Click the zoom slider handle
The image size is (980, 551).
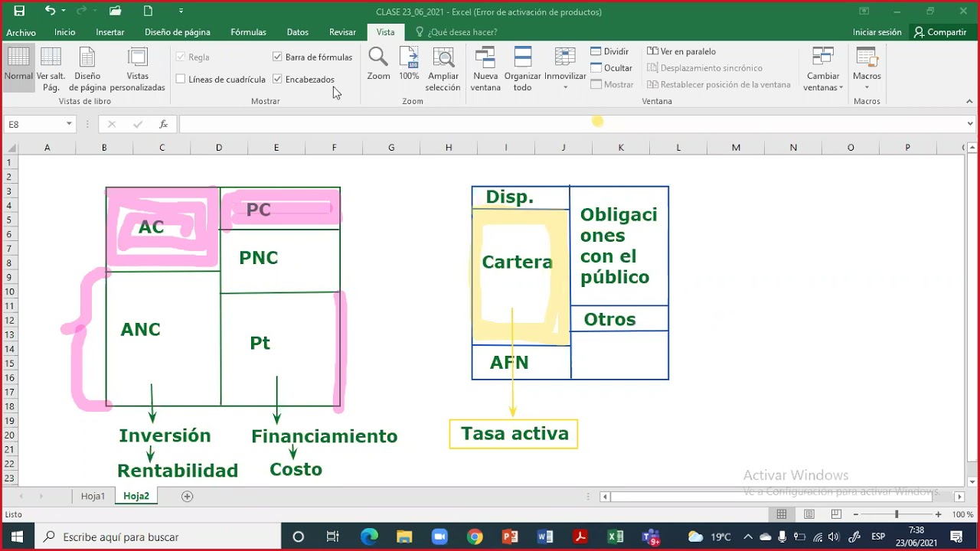[x=897, y=514]
